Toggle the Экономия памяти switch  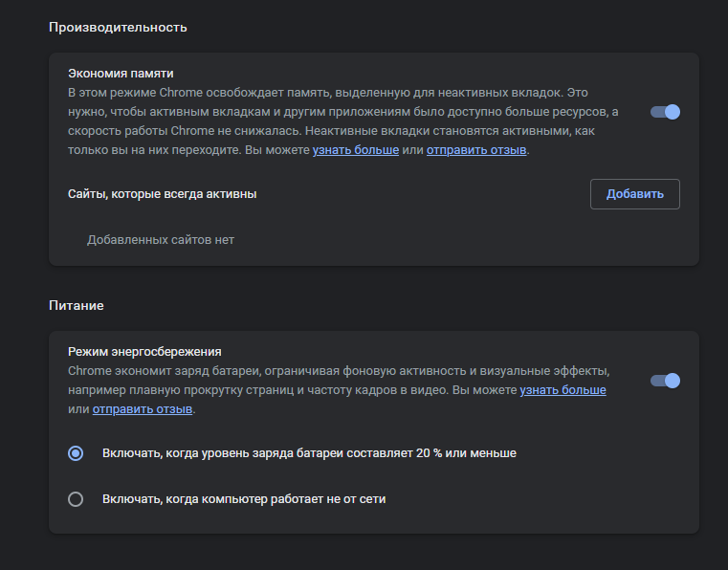pos(665,112)
